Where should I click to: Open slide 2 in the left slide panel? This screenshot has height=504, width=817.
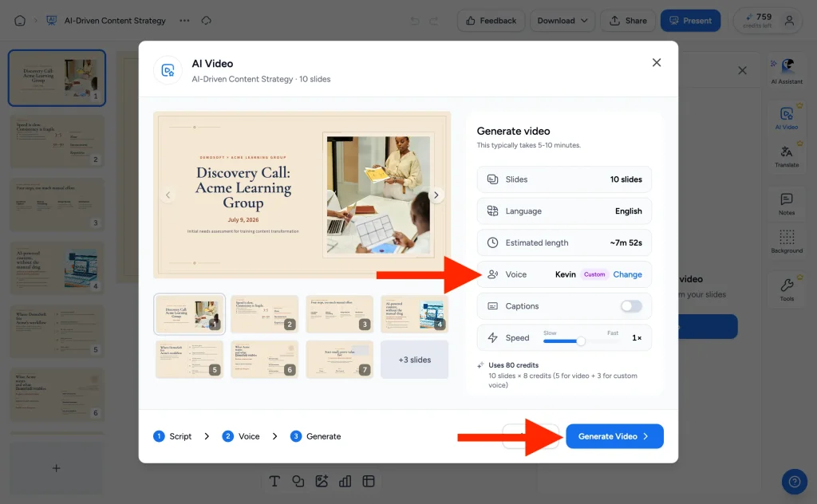[57, 141]
